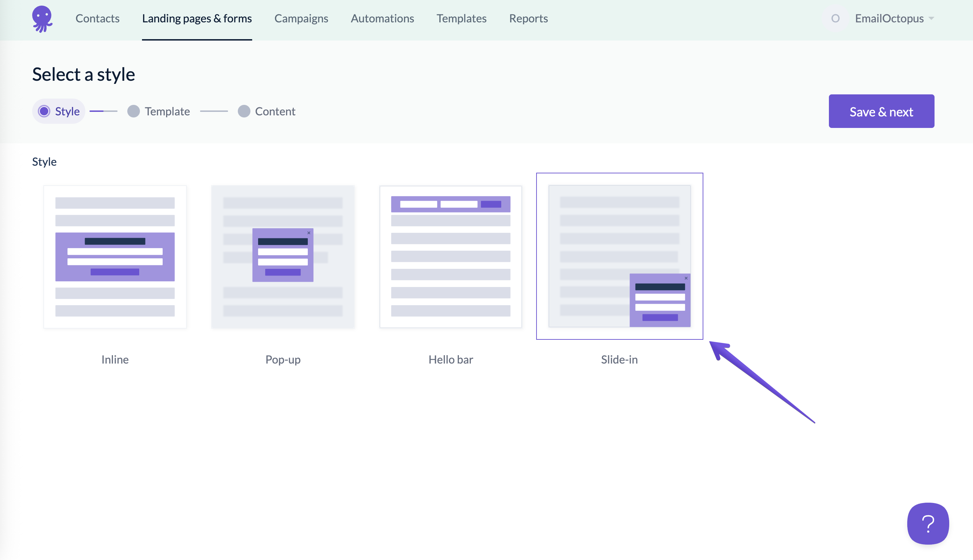Image resolution: width=973 pixels, height=560 pixels.
Task: Click the Inline label text
Action: click(x=115, y=359)
